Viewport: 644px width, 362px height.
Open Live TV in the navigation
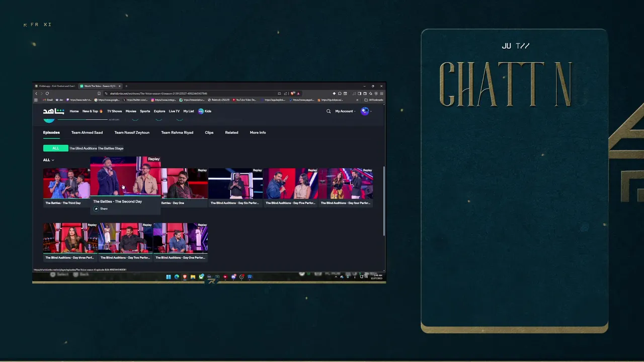[174, 111]
